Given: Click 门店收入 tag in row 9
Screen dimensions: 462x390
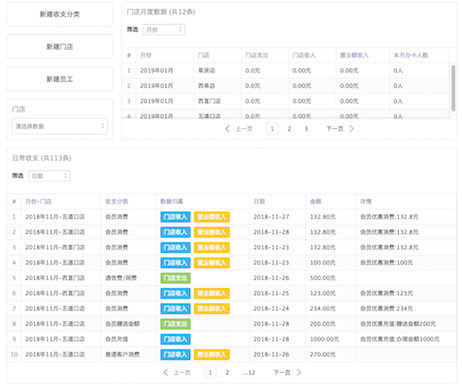Looking at the screenshot, I should coord(175,339).
